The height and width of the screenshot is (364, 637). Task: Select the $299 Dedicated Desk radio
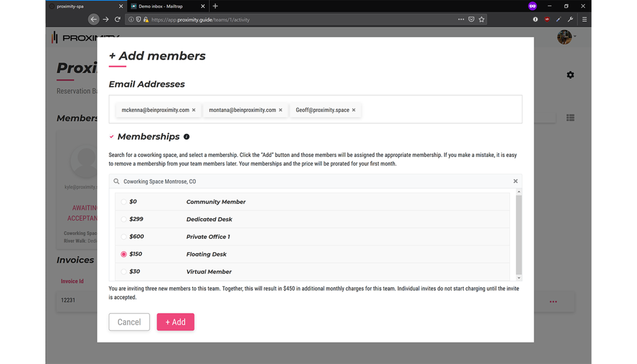coord(124,219)
